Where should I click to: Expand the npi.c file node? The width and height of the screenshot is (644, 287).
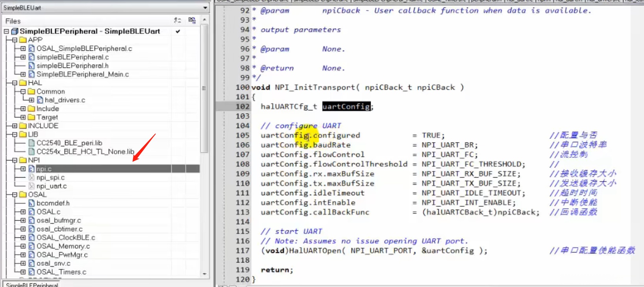point(23,169)
